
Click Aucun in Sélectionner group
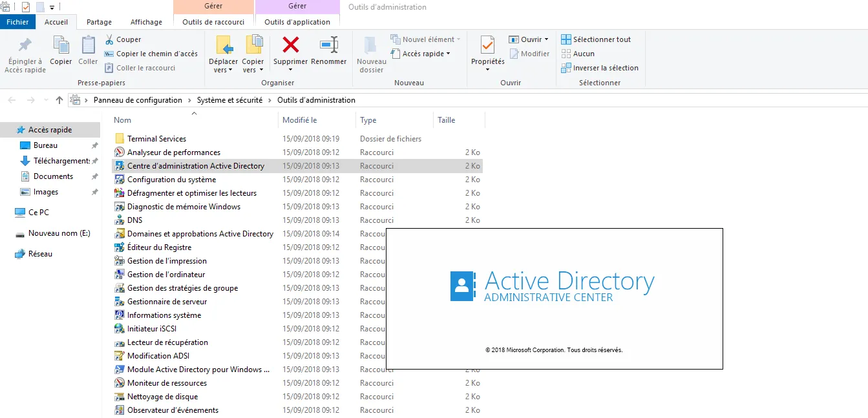(578, 54)
